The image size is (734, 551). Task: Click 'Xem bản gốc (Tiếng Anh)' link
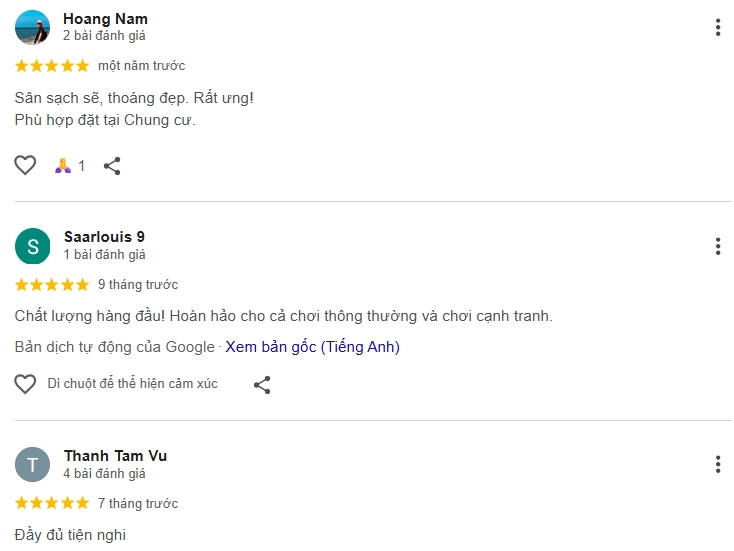[312, 347]
